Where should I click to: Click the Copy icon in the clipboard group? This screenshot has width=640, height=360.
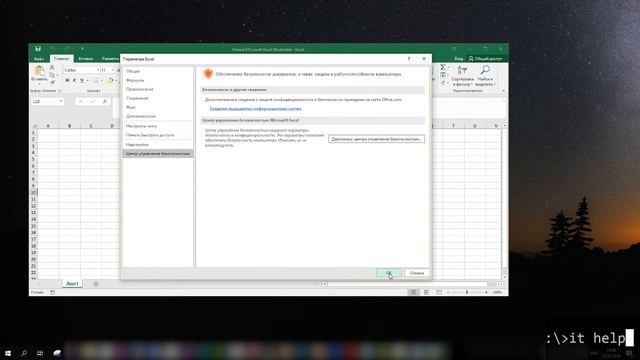click(x=52, y=75)
